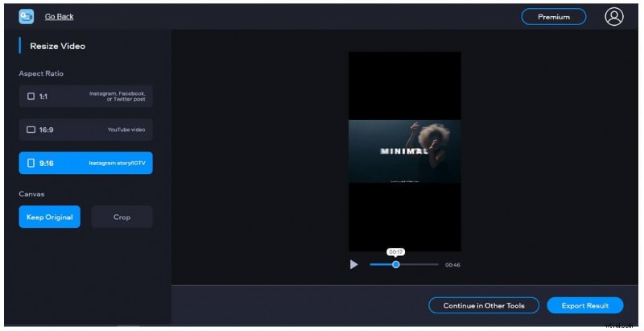Play the video preview

353,265
